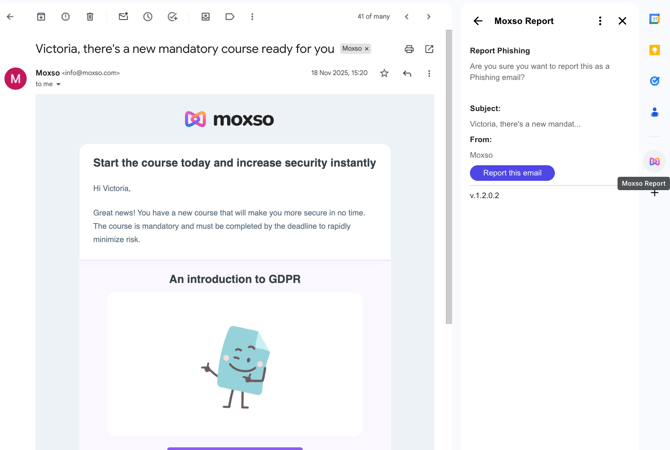Open the Labels menu in the toolbar
Viewport: 670px width, 450px height.
(229, 17)
